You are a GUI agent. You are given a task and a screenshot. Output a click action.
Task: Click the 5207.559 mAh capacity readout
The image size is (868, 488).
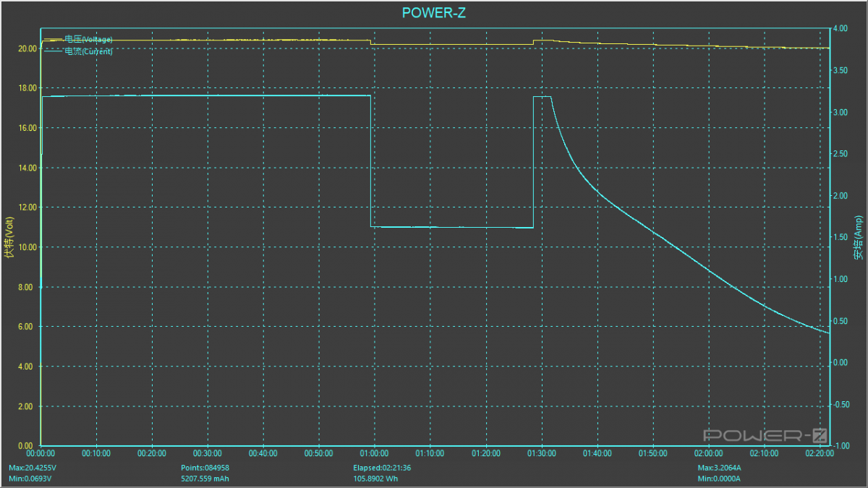pyautogui.click(x=205, y=479)
